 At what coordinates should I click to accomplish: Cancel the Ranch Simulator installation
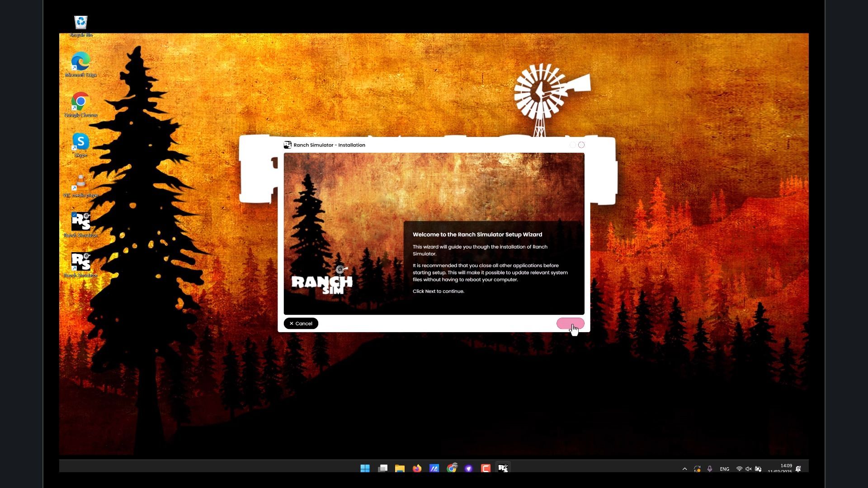coord(301,324)
